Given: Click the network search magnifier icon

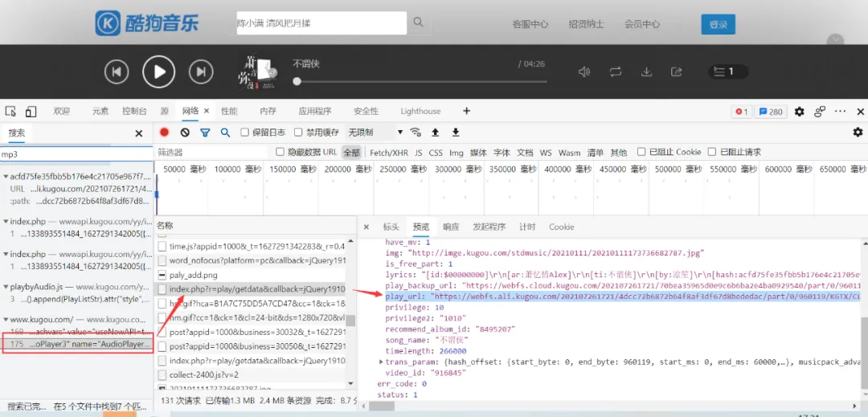Looking at the screenshot, I should coord(225,133).
